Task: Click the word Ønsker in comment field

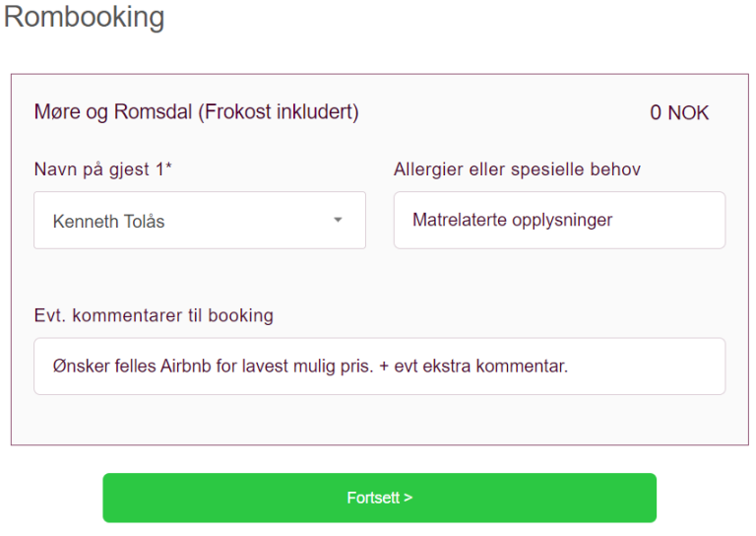Action: [x=79, y=367]
